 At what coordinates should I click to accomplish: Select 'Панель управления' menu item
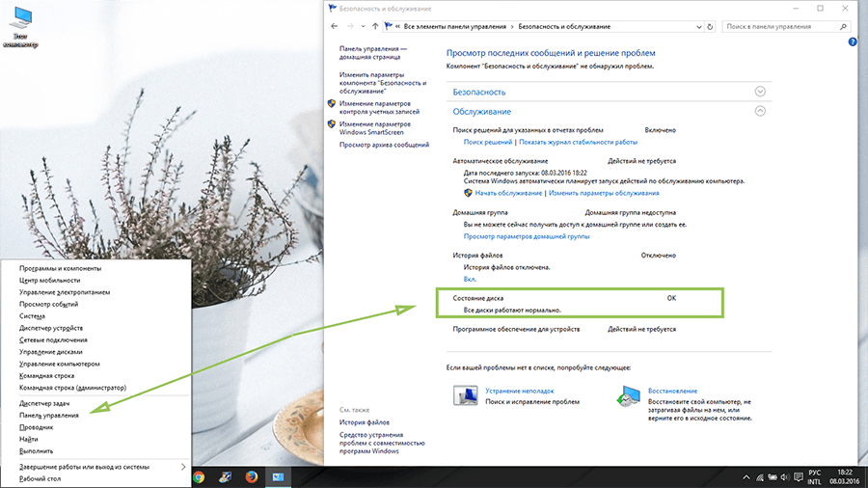96,416
